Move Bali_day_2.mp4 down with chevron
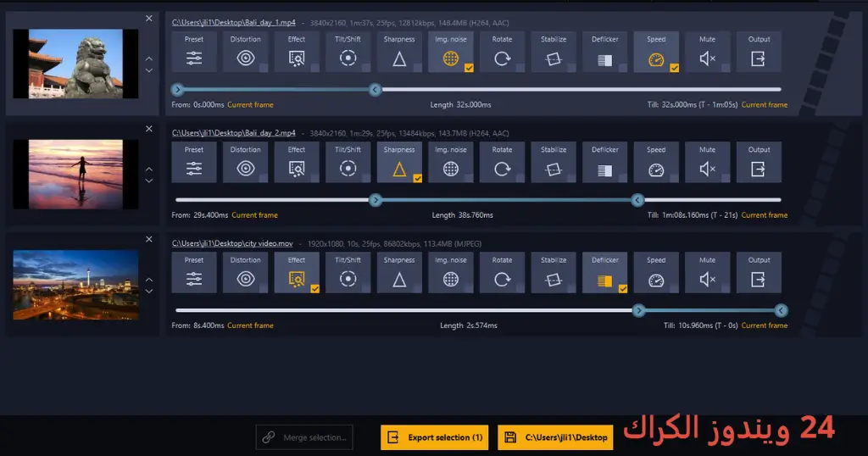Screen dimensions: 868x456 click(x=149, y=181)
